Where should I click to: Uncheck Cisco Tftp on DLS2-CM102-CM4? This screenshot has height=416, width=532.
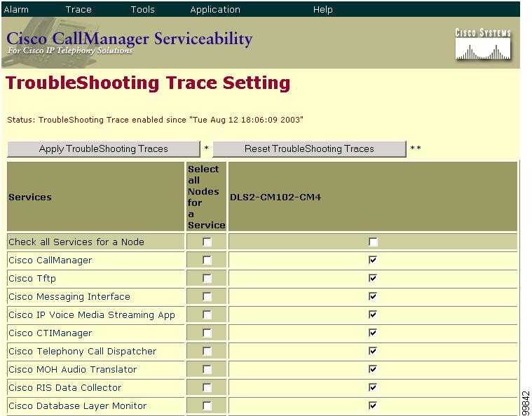373,278
